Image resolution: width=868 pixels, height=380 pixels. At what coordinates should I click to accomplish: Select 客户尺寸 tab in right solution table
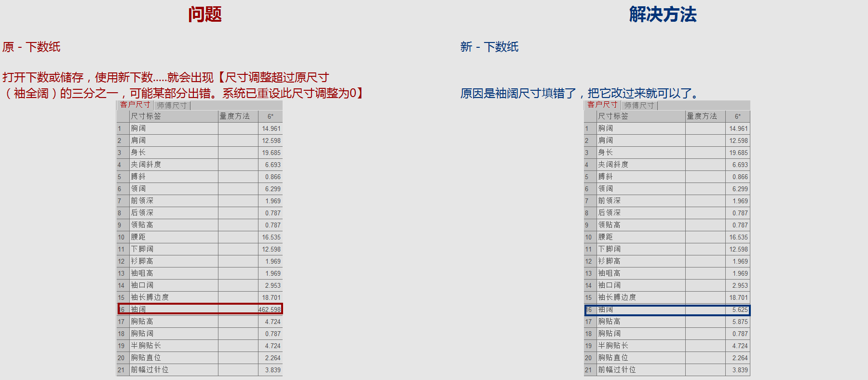(x=602, y=105)
